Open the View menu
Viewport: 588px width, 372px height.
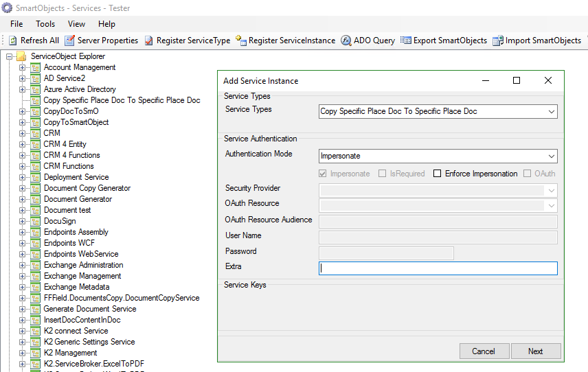click(x=76, y=24)
